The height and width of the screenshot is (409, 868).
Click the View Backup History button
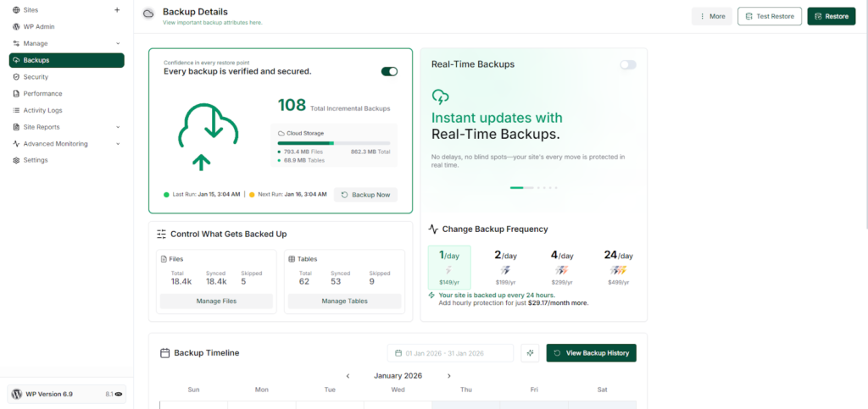coord(591,353)
